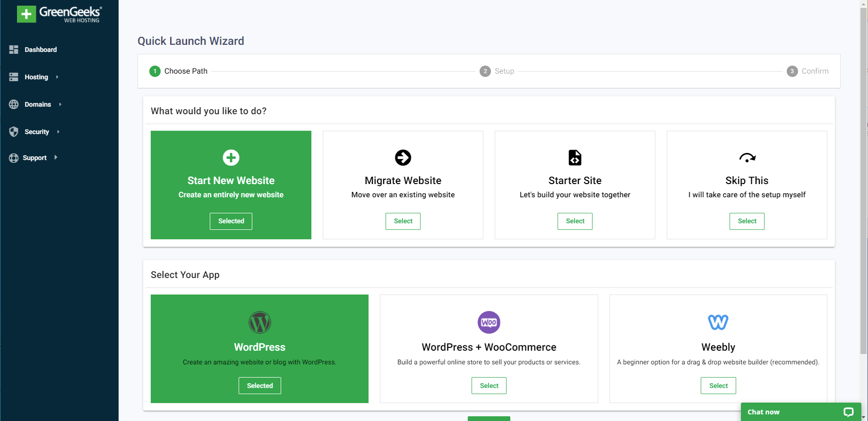
Task: Click the Weebly logo icon
Action: [718, 322]
